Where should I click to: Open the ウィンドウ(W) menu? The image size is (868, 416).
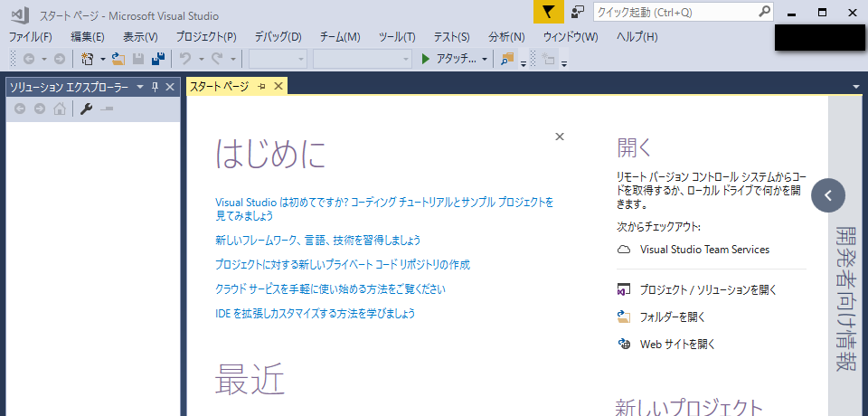571,37
